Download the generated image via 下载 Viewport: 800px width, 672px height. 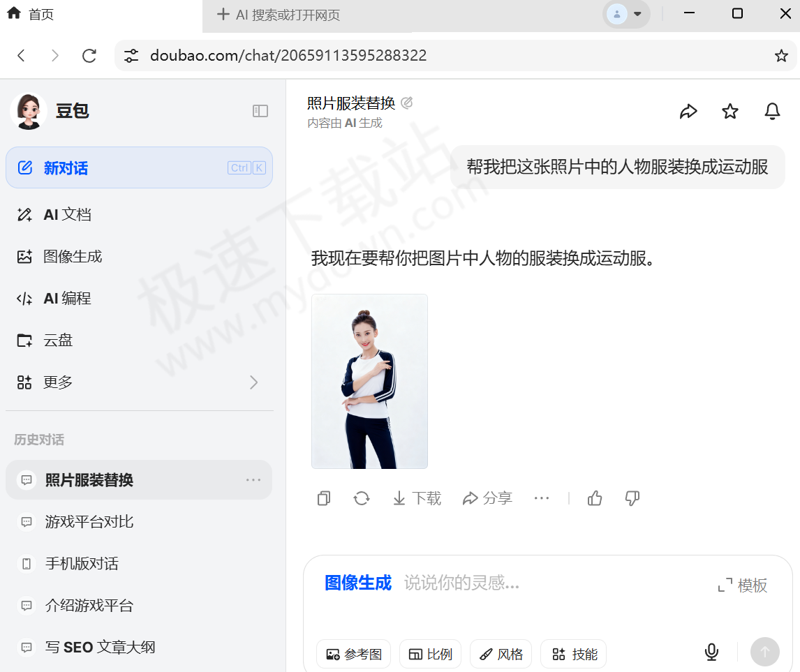(416, 498)
